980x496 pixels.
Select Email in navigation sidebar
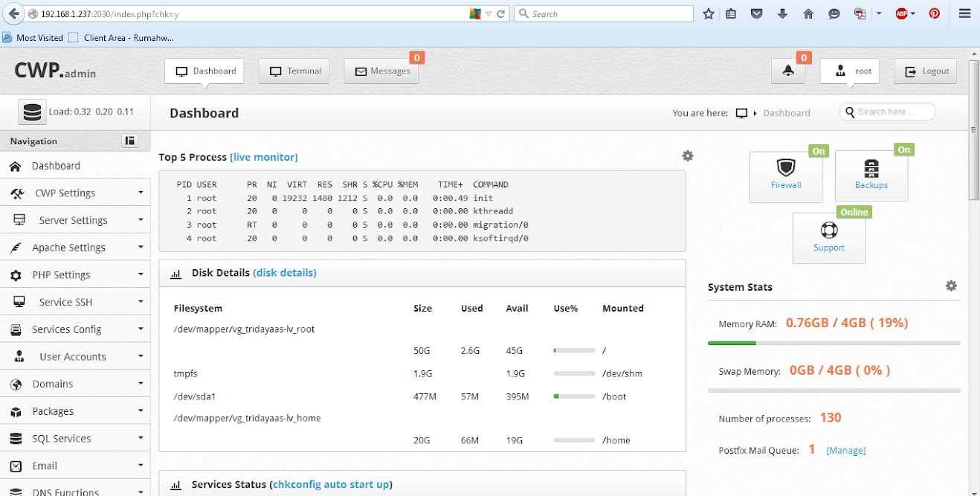(75, 466)
